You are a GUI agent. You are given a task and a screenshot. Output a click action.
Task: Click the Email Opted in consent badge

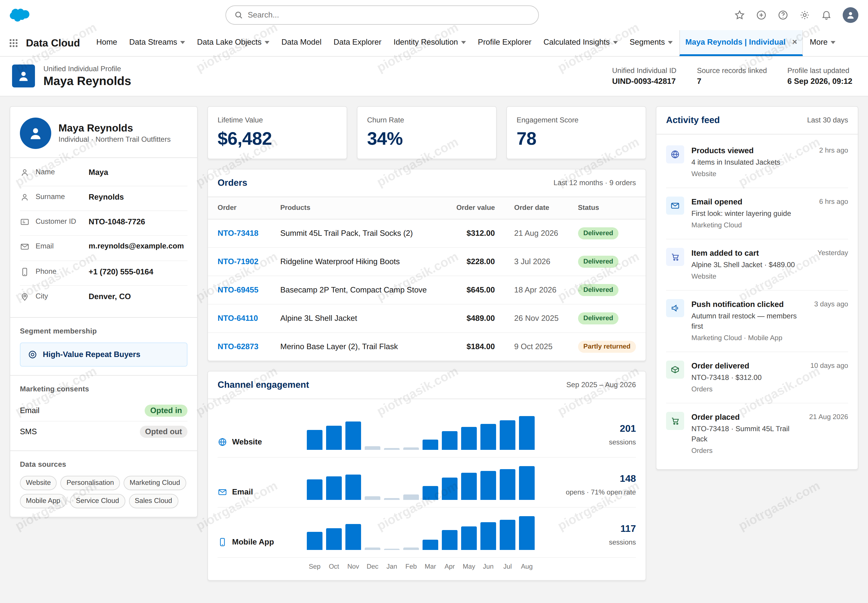166,411
